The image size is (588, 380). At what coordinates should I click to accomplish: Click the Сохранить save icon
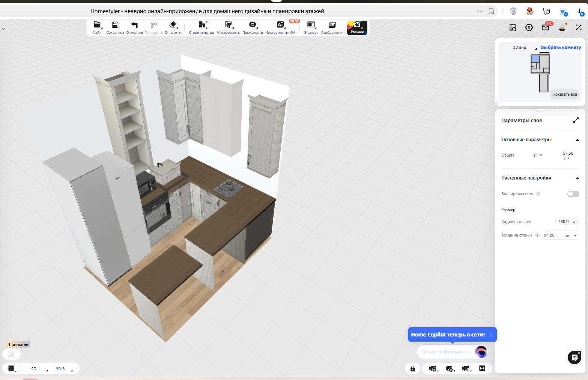[x=115, y=25]
